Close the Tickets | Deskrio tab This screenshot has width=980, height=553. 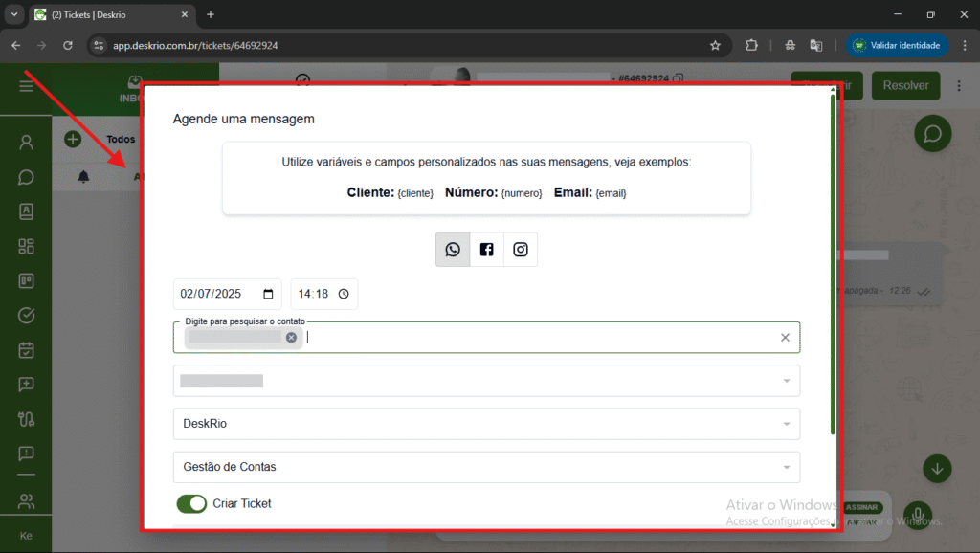click(185, 14)
